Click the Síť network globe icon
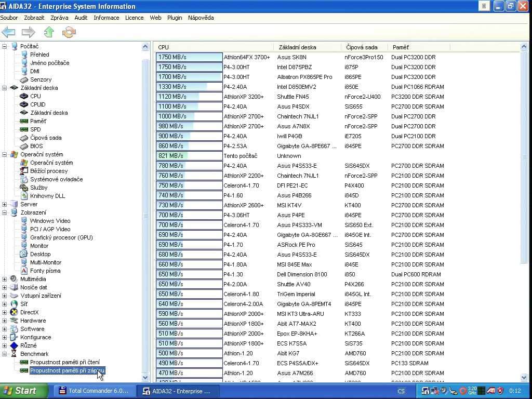This screenshot has width=532, height=399. (14, 304)
